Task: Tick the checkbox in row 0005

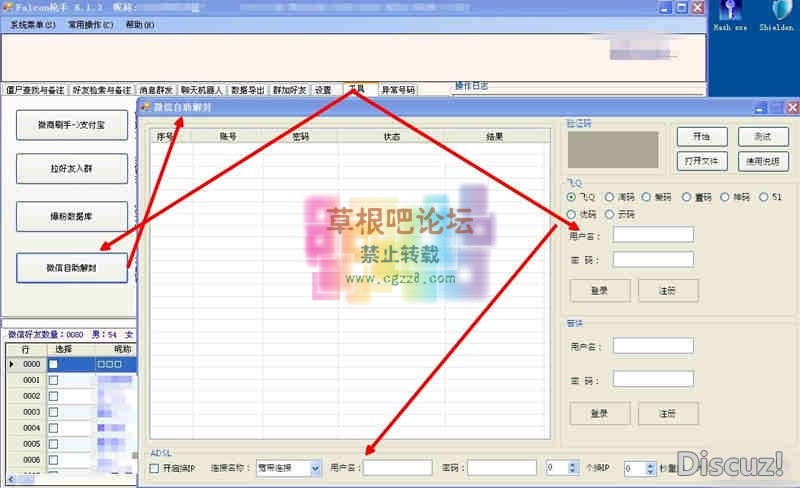Action: (53, 444)
